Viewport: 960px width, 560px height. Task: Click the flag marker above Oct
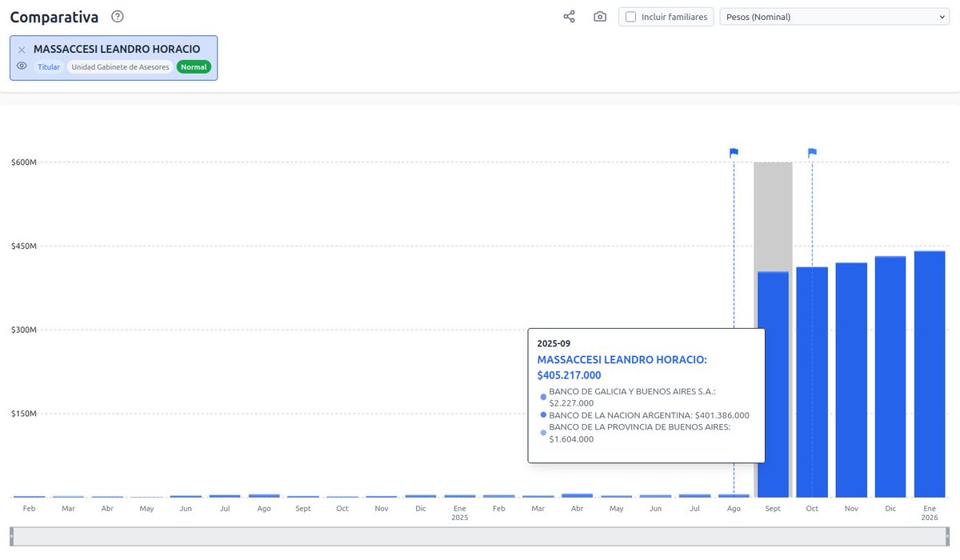pyautogui.click(x=812, y=152)
